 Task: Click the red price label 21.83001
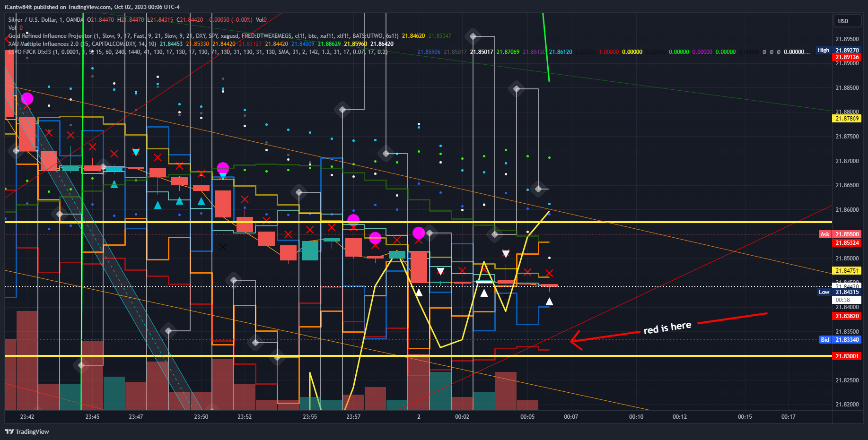(x=847, y=356)
